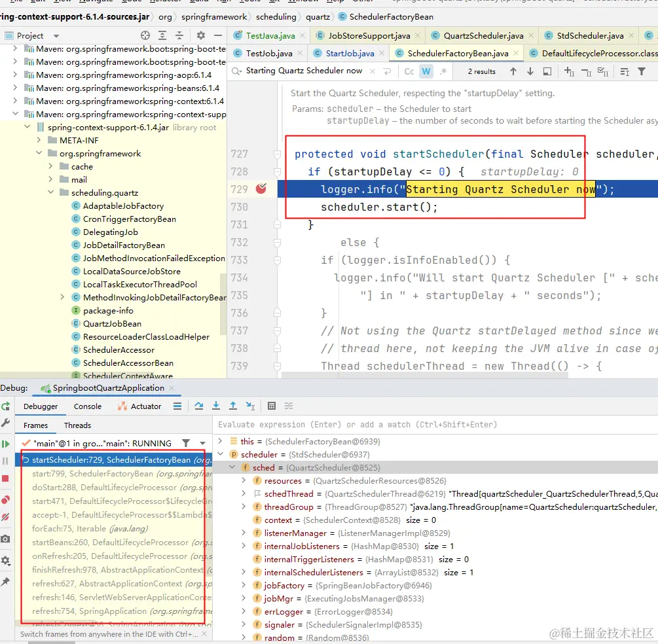Viewport: 658px width, 644px height.
Task: Toggle breakpoint at line 729
Action: click(261, 188)
